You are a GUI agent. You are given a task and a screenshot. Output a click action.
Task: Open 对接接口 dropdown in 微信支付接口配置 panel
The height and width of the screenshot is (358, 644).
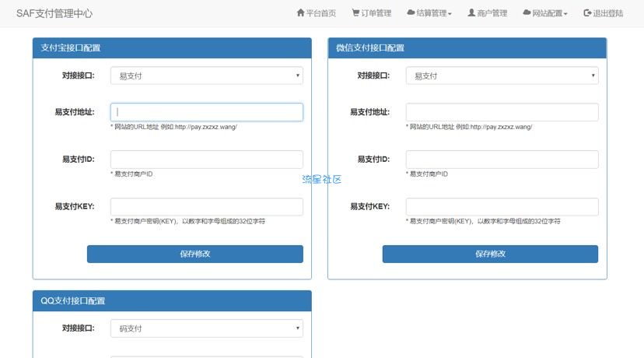pyautogui.click(x=502, y=75)
